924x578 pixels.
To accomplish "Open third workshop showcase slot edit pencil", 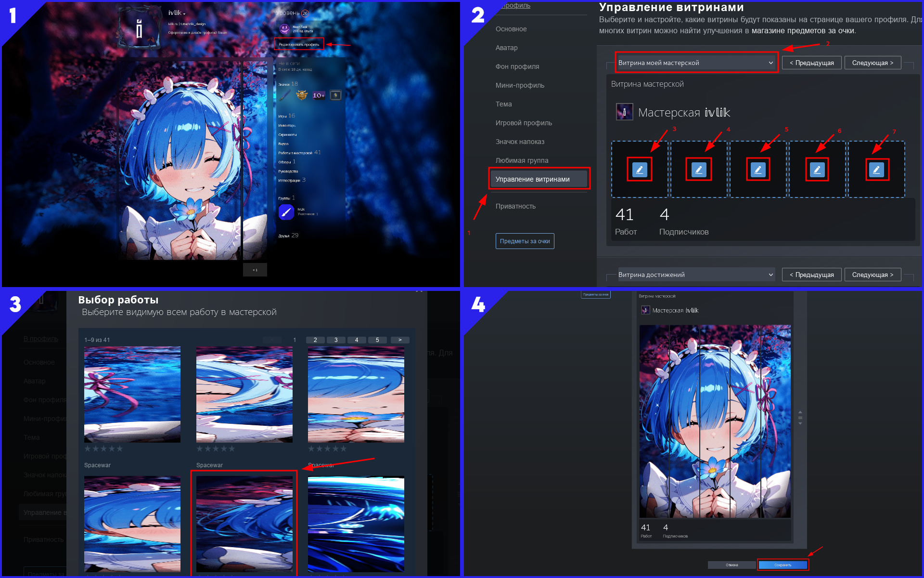I will point(758,170).
